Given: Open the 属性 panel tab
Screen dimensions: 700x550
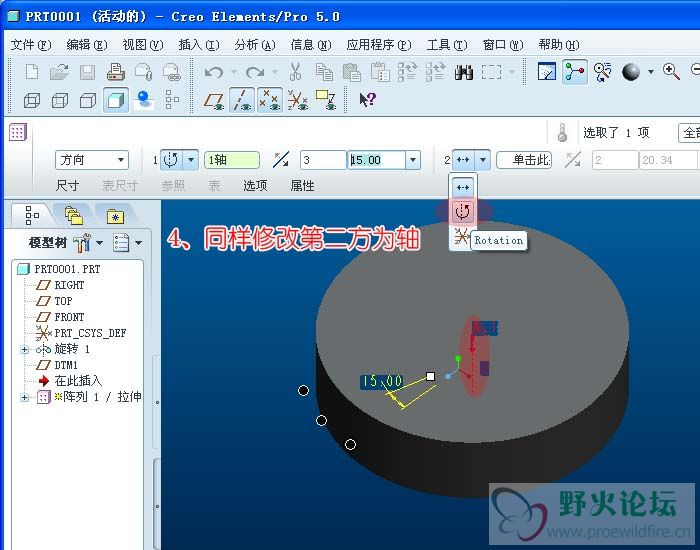Looking at the screenshot, I should coord(302,185).
